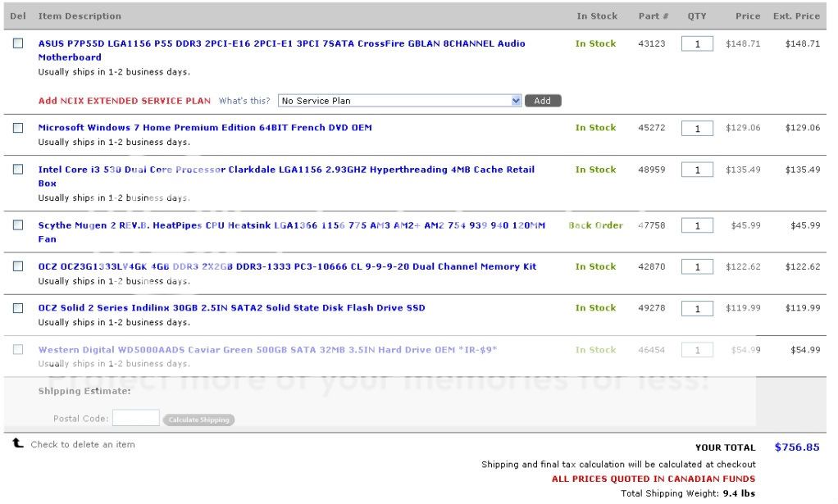838x504 pixels.
Task: Focus quantity box for Scythe Mugen 2
Action: tap(697, 225)
